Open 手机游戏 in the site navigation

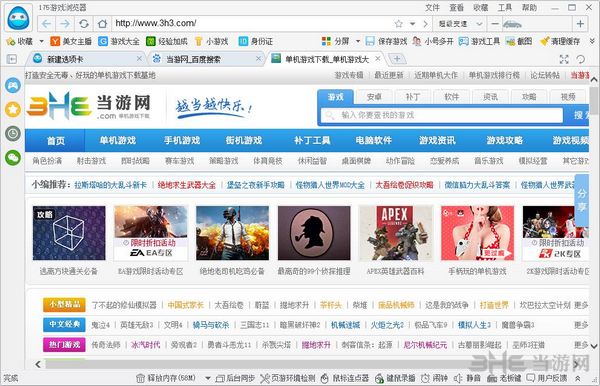tap(182, 140)
